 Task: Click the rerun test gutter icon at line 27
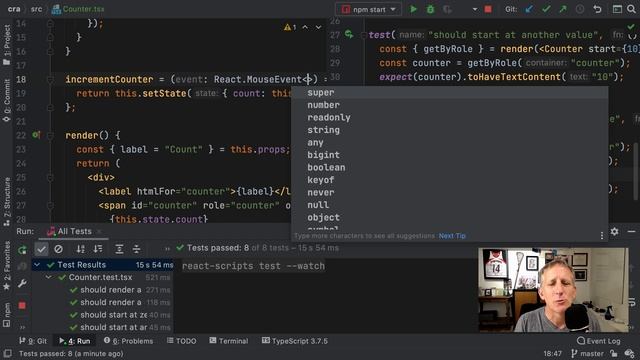[x=349, y=34]
